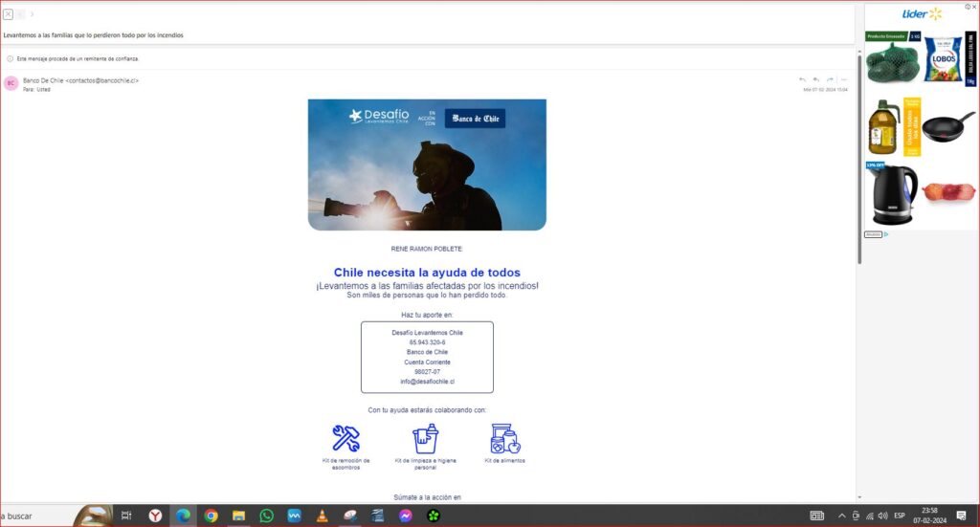Image resolution: width=980 pixels, height=527 pixels.
Task: Click the Desafío Levantemos Chile logo
Action: point(379,116)
